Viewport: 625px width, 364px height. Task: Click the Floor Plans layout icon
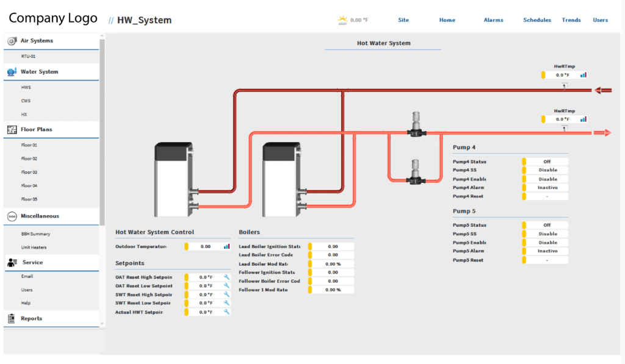point(12,129)
